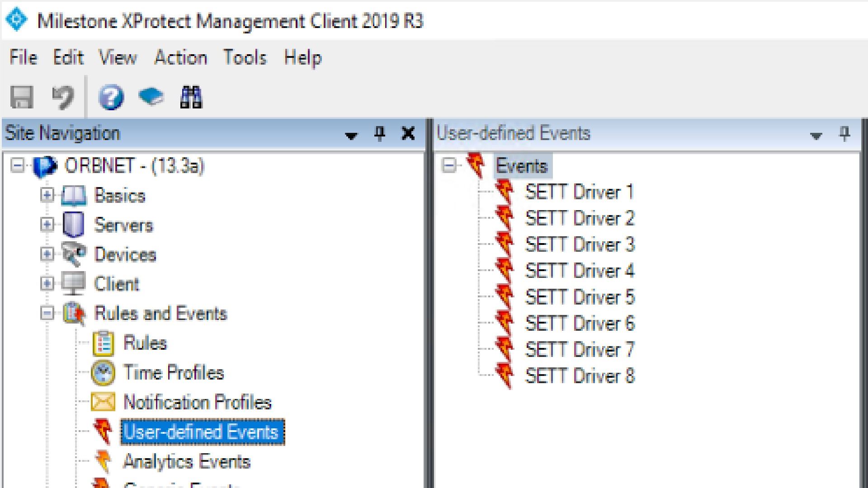Viewport: 868px width, 488px height.
Task: Select the Events root label
Action: click(x=522, y=166)
